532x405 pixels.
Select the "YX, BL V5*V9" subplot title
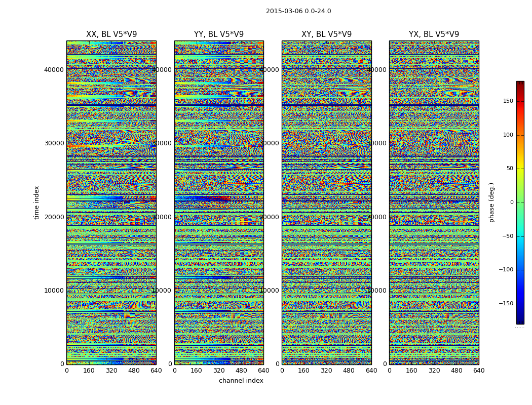(434, 34)
